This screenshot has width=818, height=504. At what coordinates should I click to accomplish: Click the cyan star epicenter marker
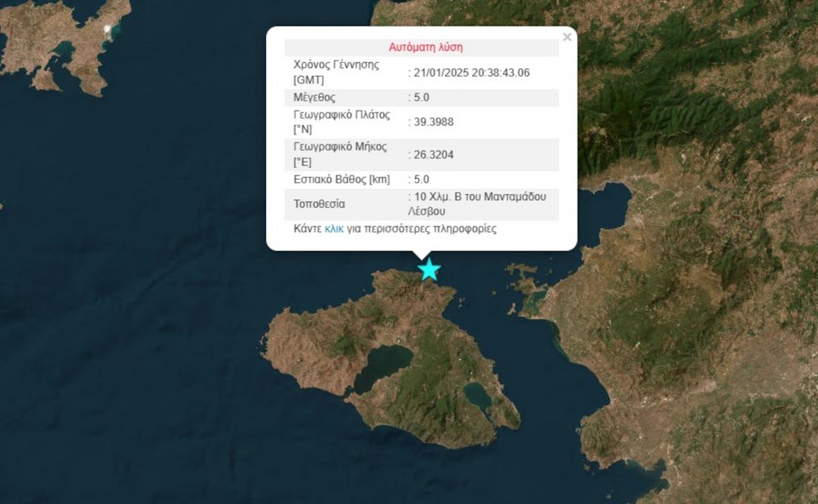click(x=429, y=270)
